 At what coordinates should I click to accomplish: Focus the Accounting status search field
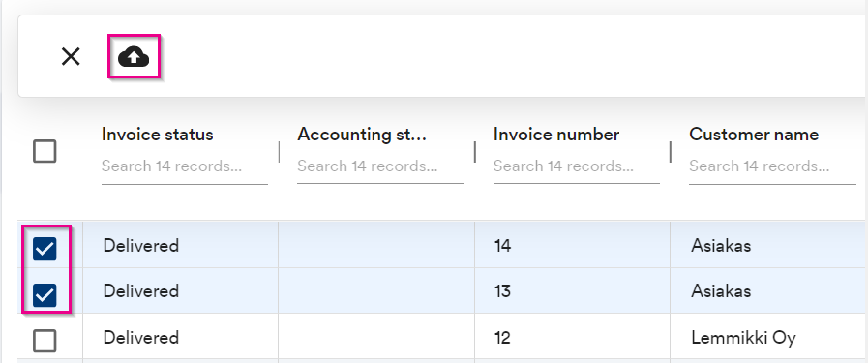pos(380,167)
